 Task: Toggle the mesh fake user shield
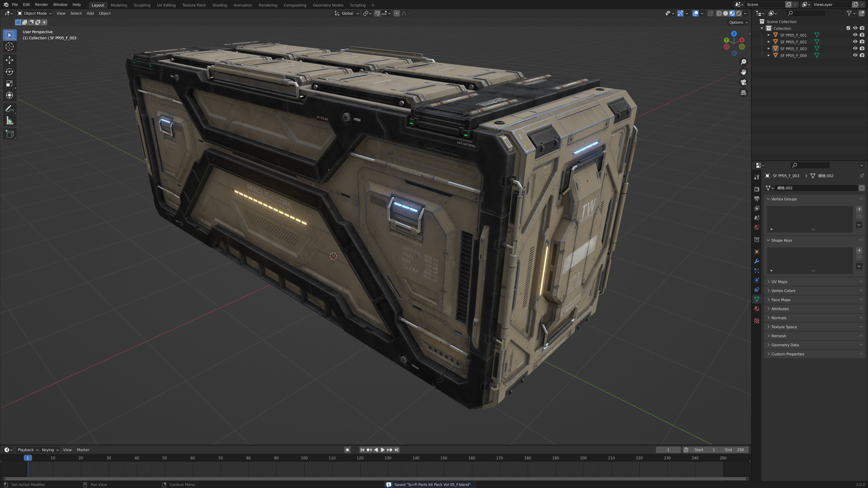(x=862, y=188)
